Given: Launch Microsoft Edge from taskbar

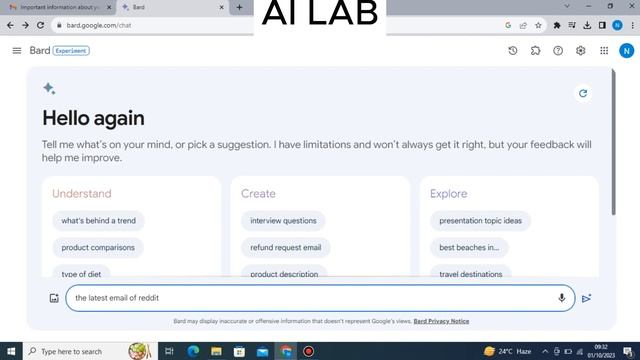Looking at the screenshot, I should tap(193, 351).
